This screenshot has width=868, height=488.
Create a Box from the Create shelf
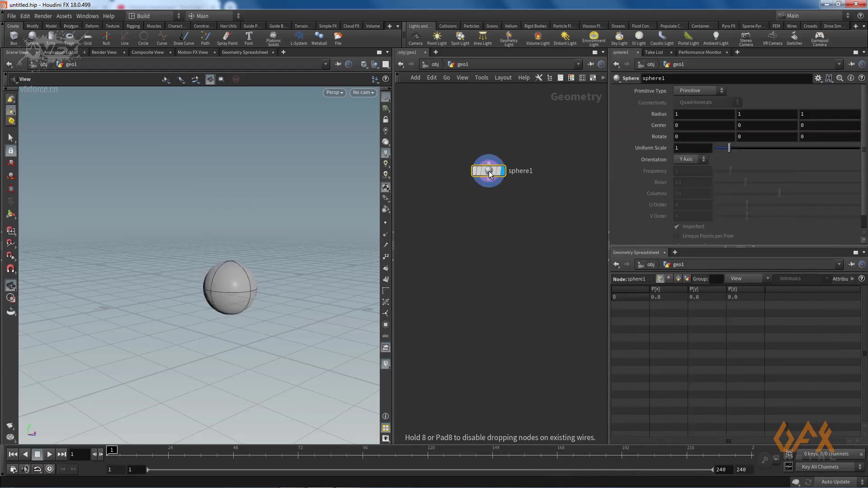(14, 38)
